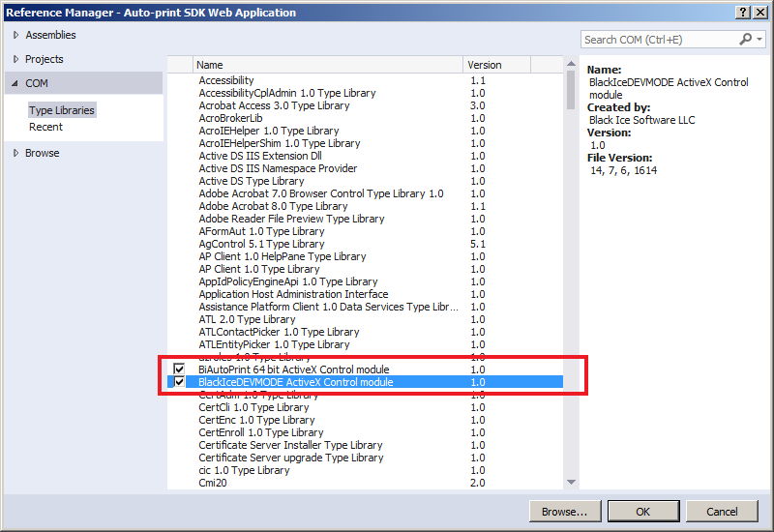Confirm with the OK button
Screen dimensions: 774x532
[x=642, y=512]
